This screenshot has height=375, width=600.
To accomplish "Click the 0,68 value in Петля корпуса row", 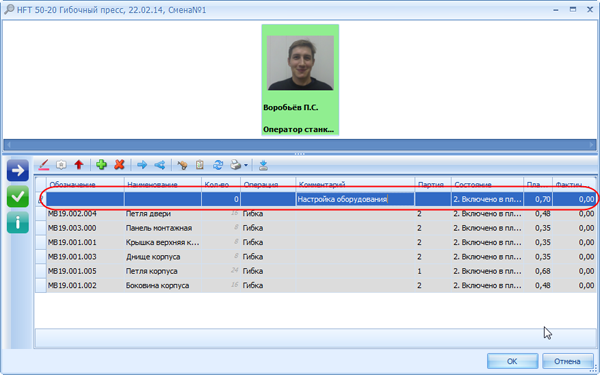I will click(538, 271).
